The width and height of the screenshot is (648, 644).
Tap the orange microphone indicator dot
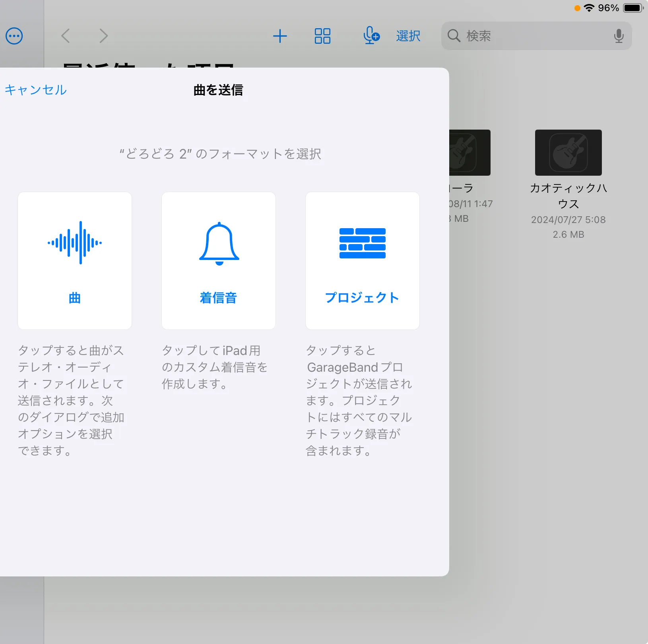[x=577, y=8]
